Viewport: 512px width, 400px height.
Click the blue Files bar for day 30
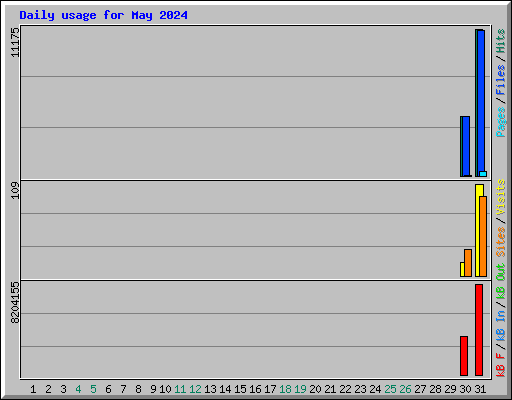[466, 146]
